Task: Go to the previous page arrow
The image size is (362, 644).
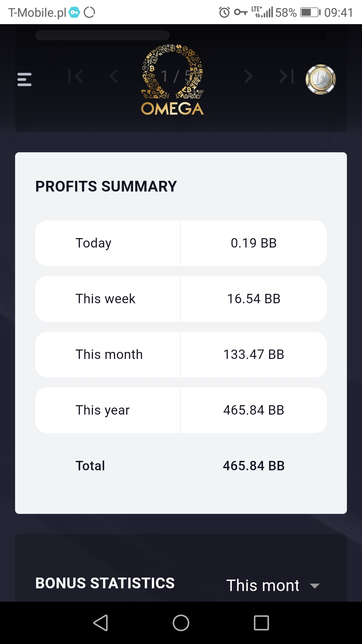Action: [x=113, y=76]
